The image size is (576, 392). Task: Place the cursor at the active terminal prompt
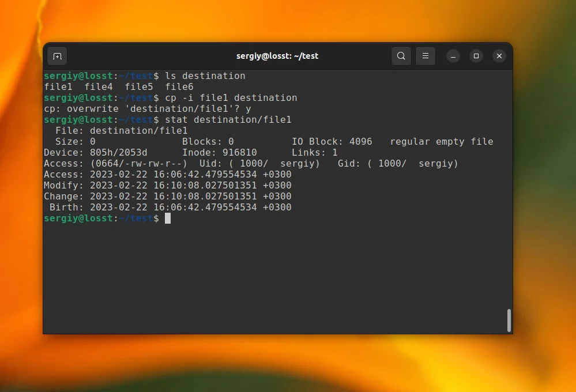click(168, 218)
